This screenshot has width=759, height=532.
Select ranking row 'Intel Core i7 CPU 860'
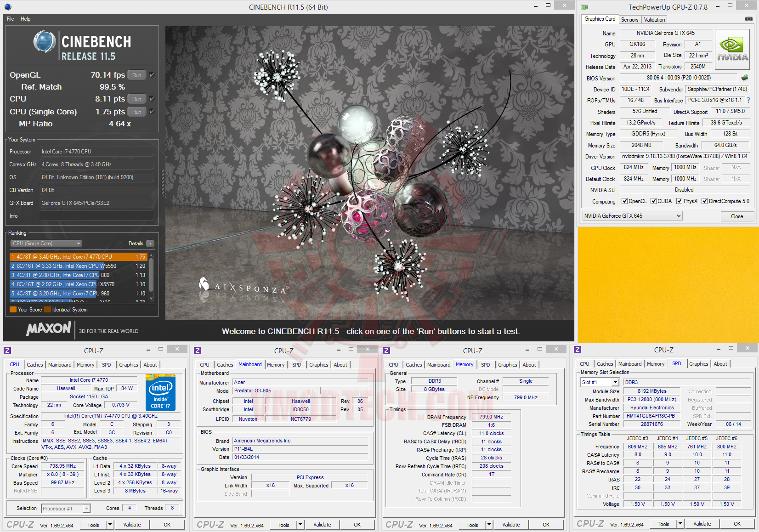coord(78,275)
